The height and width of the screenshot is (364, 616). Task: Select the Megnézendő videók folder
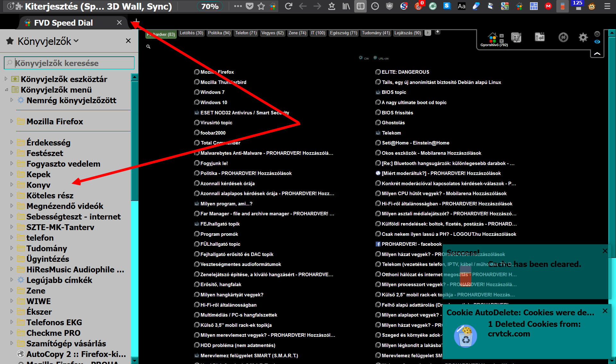[65, 206]
